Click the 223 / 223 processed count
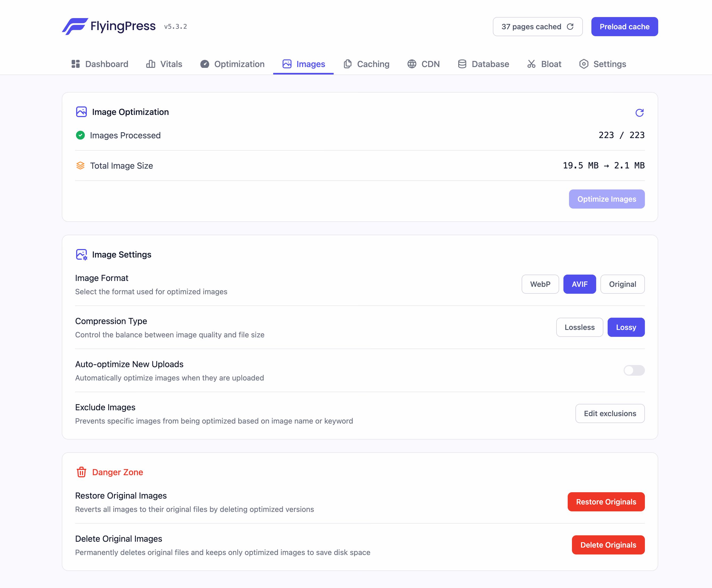 (621, 135)
